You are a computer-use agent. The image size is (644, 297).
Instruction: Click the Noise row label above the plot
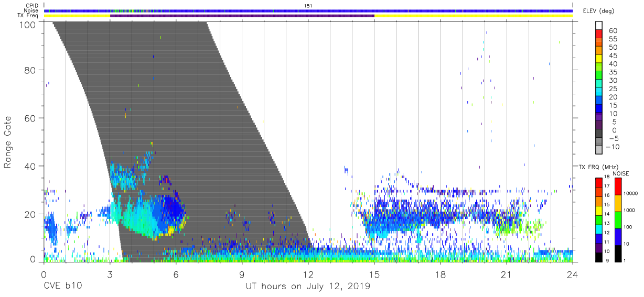(x=31, y=10)
